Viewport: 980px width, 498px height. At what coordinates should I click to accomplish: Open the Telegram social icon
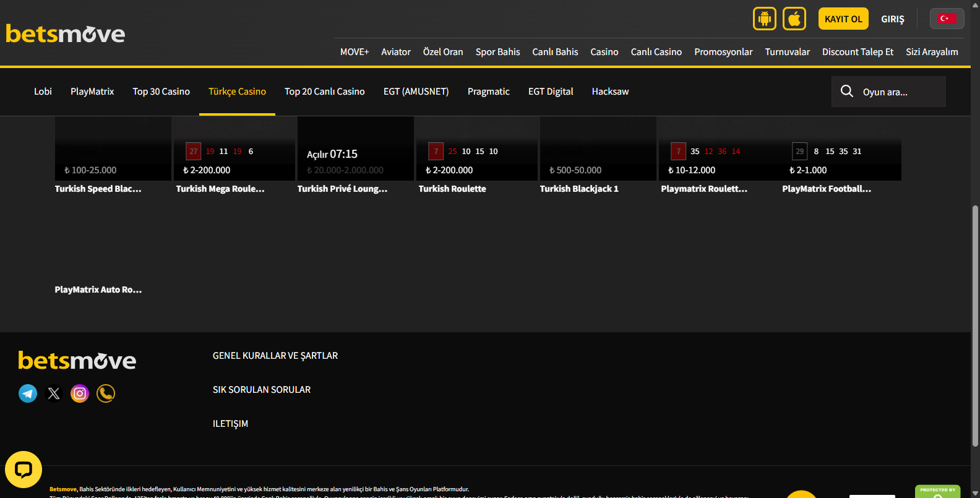coord(28,393)
